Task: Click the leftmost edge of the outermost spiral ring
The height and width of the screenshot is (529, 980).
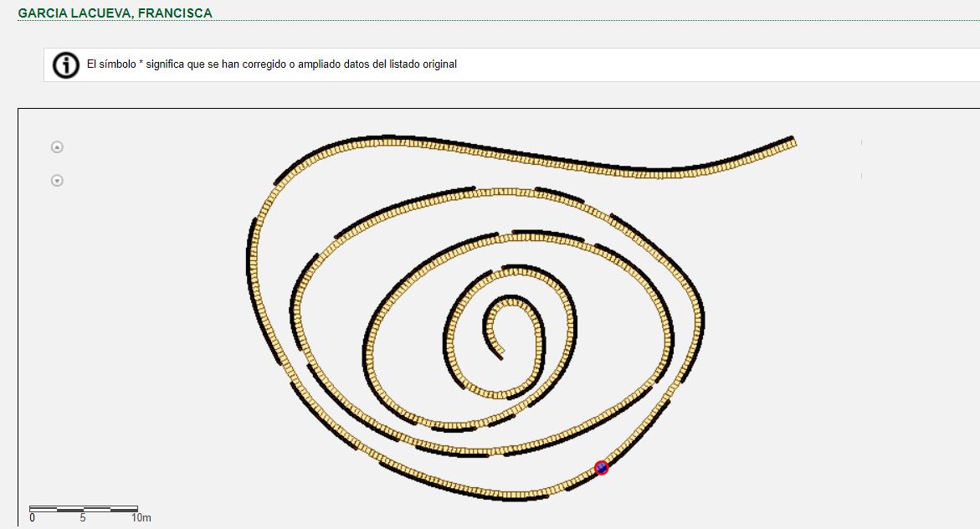Action: (252, 251)
